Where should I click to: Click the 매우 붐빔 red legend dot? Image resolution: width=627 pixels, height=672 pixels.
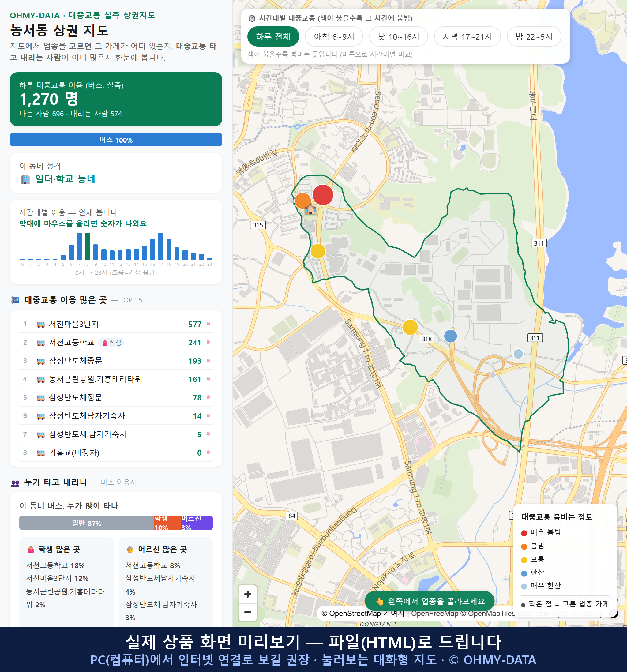tap(524, 533)
